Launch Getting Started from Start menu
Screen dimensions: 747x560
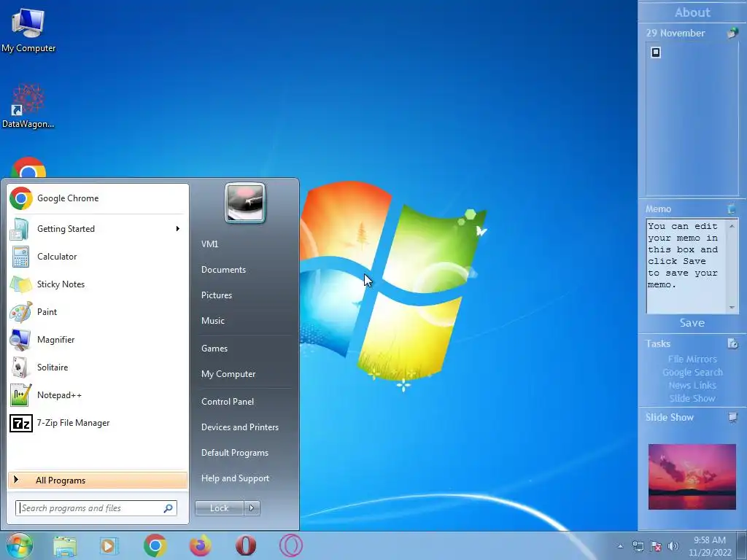98,228
